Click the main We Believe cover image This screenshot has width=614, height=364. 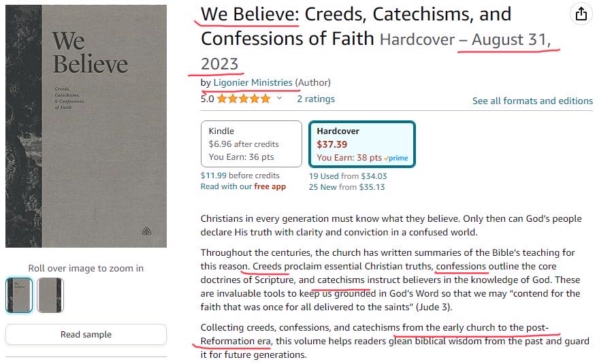click(x=86, y=127)
